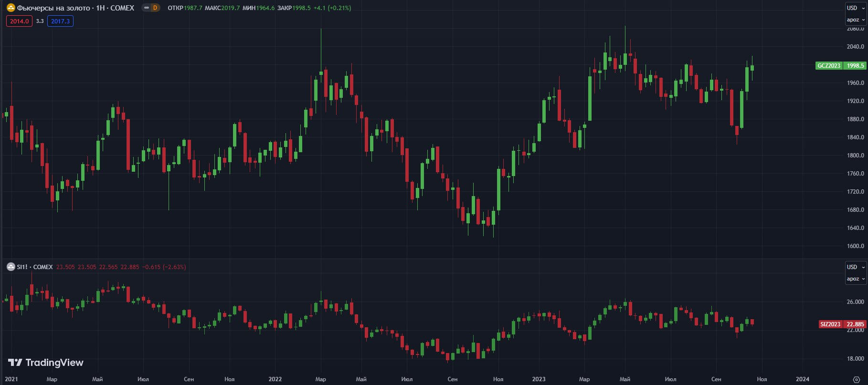Click the change value +4.1 (+0.21%)

pyautogui.click(x=332, y=8)
